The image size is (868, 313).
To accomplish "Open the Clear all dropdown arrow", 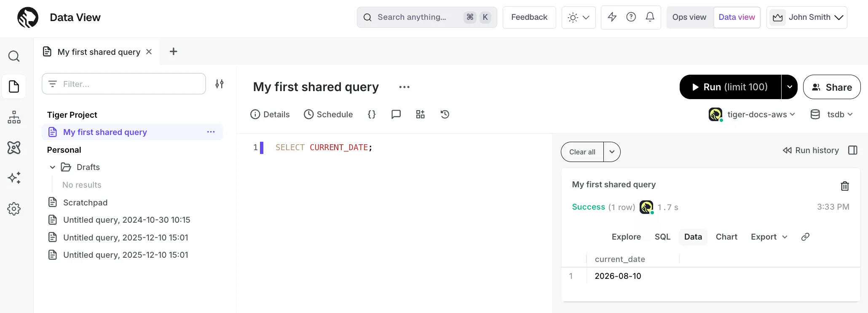I will point(612,152).
